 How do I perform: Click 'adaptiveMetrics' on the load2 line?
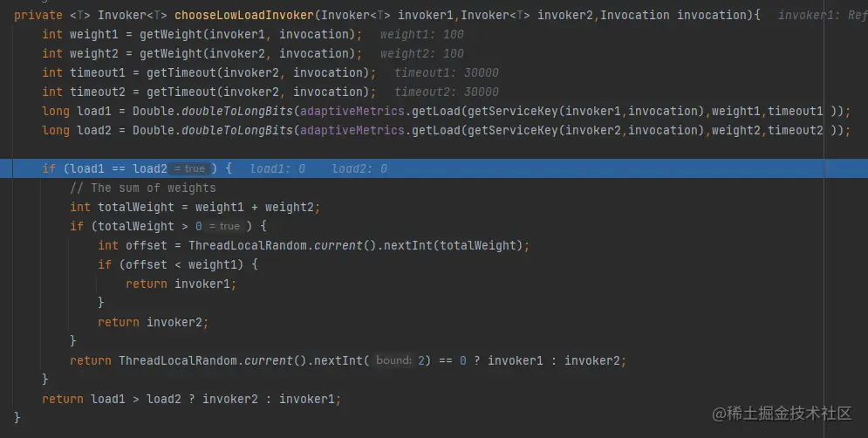tap(352, 130)
